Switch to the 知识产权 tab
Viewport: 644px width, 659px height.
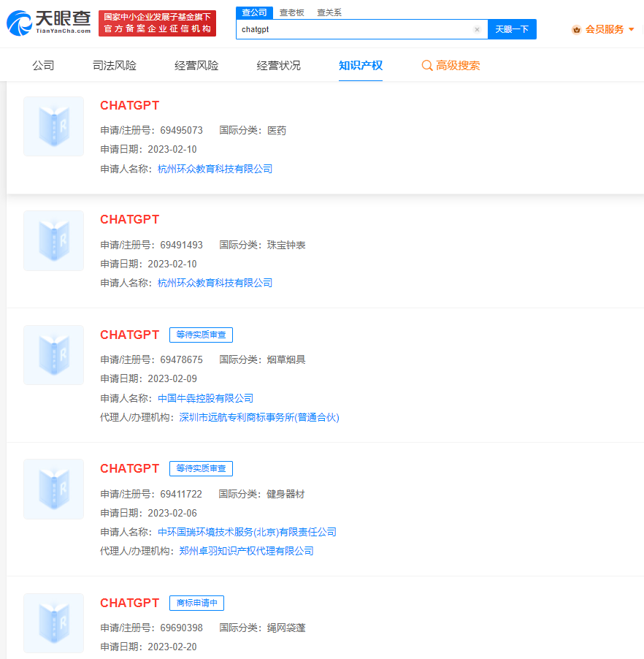(x=361, y=66)
